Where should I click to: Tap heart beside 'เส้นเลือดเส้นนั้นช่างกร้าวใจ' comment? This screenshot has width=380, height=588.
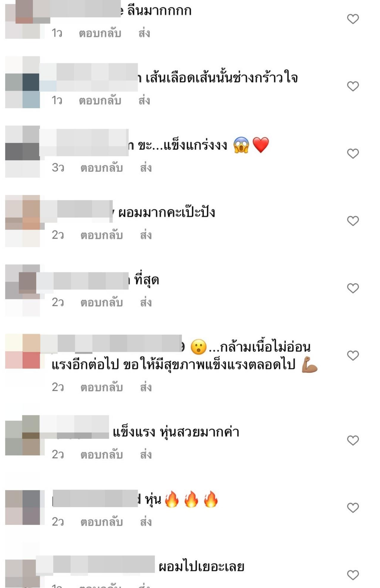pyautogui.click(x=353, y=86)
